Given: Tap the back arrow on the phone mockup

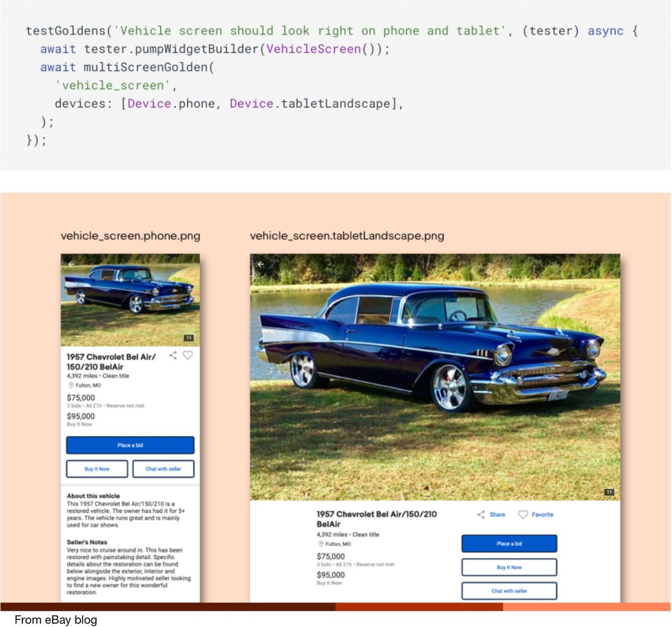Looking at the screenshot, I should pos(71,263).
